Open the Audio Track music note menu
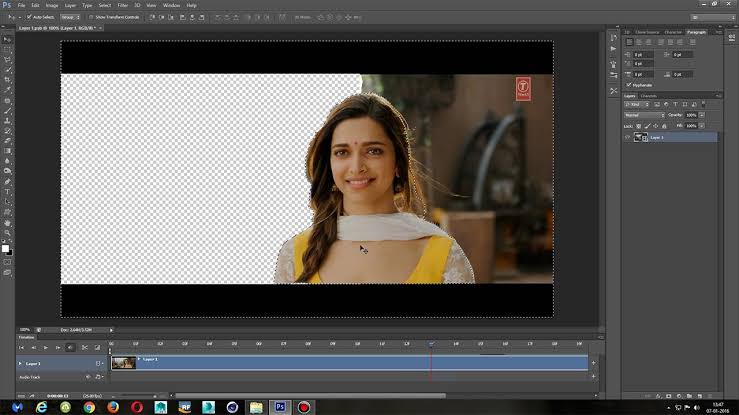This screenshot has height=415, width=739. 99,377
